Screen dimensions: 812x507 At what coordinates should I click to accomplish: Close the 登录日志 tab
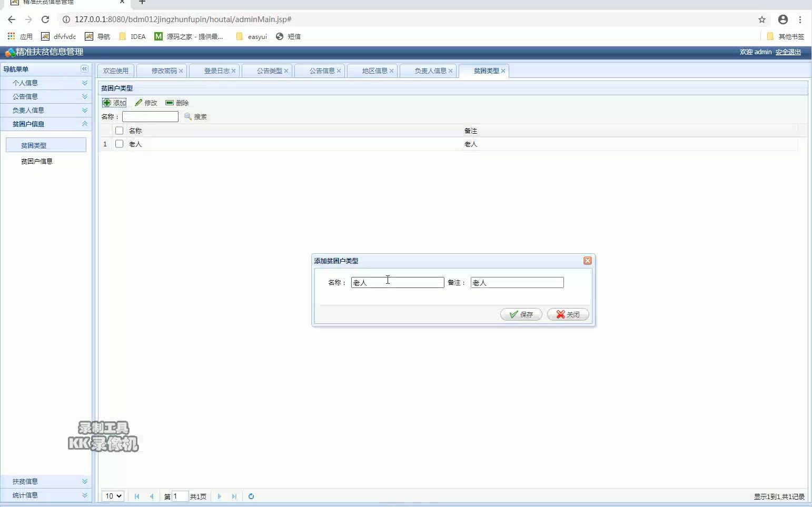pos(233,71)
